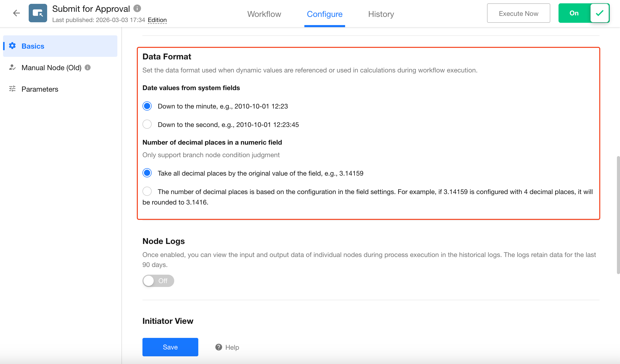Click the blue Save button

tap(170, 347)
